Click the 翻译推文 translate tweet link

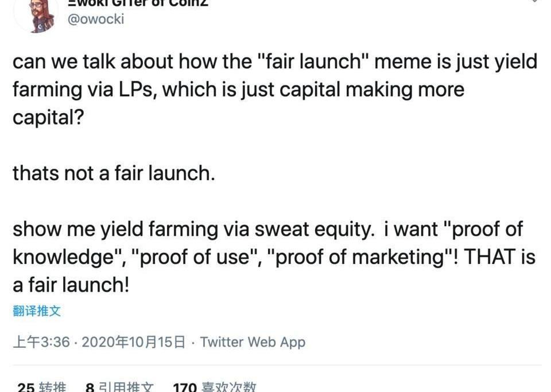tap(37, 311)
